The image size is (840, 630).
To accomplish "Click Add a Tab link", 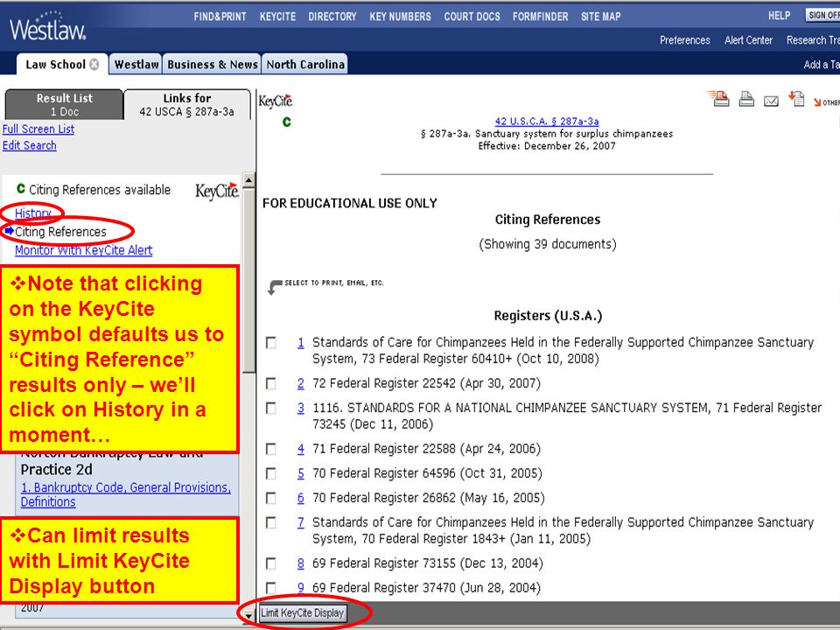I will click(822, 65).
